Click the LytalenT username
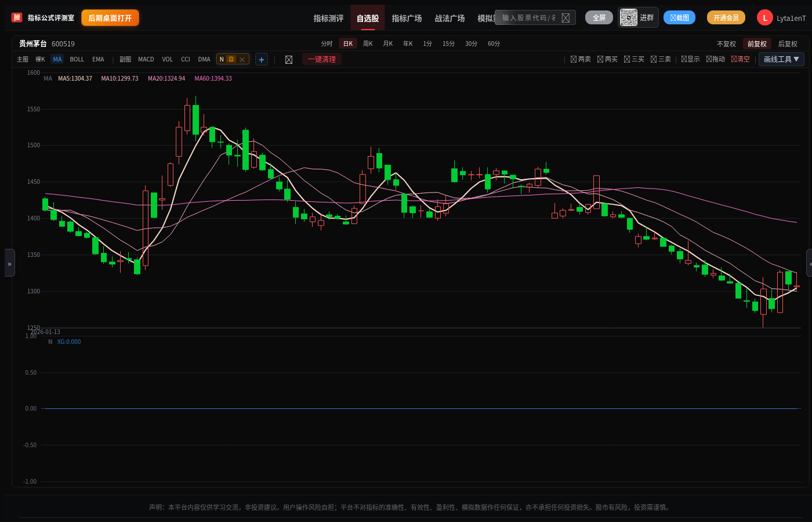 coord(791,19)
